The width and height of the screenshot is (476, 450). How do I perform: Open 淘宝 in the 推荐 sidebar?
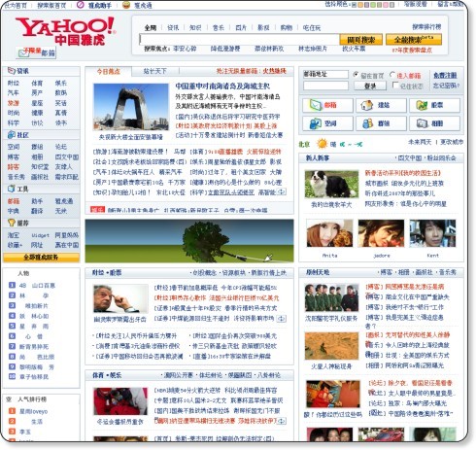[14, 235]
